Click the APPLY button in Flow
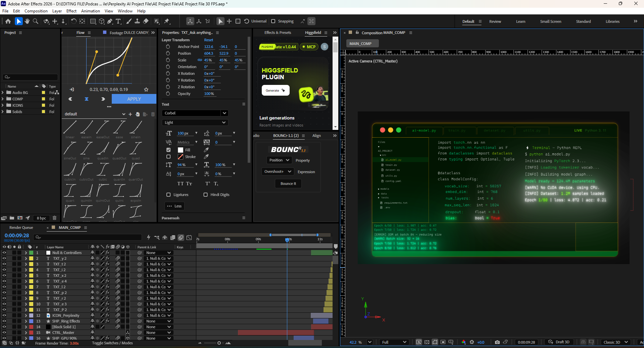Screen dimensions: 644x348 134,99
